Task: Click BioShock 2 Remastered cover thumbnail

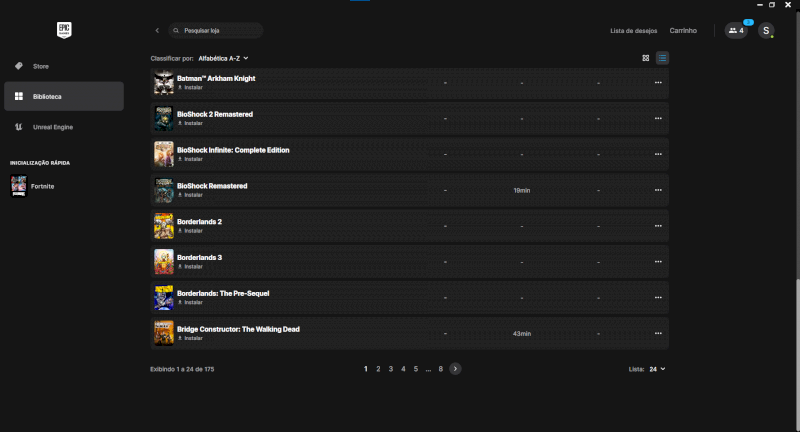Action: coord(164,118)
